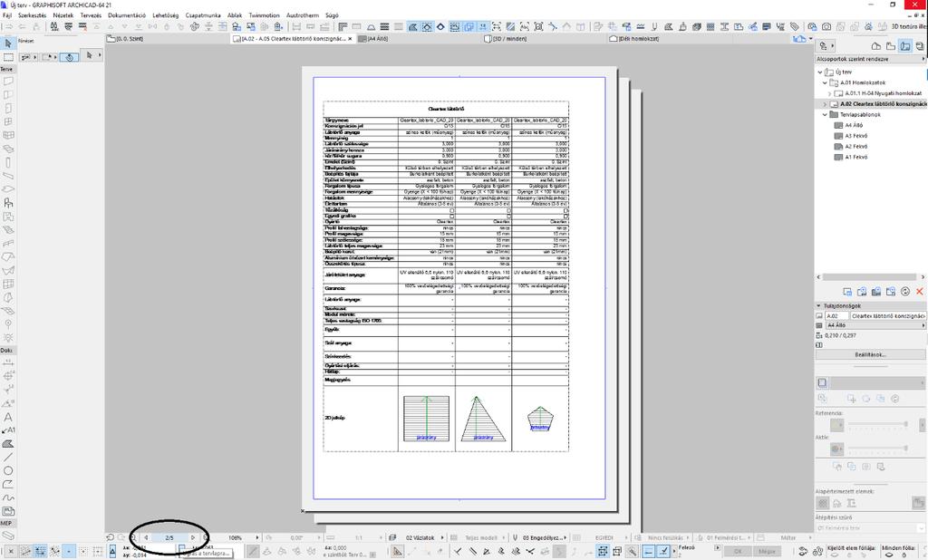928x560 pixels.
Task: Open the Csapatmunka menu
Action: point(203,15)
